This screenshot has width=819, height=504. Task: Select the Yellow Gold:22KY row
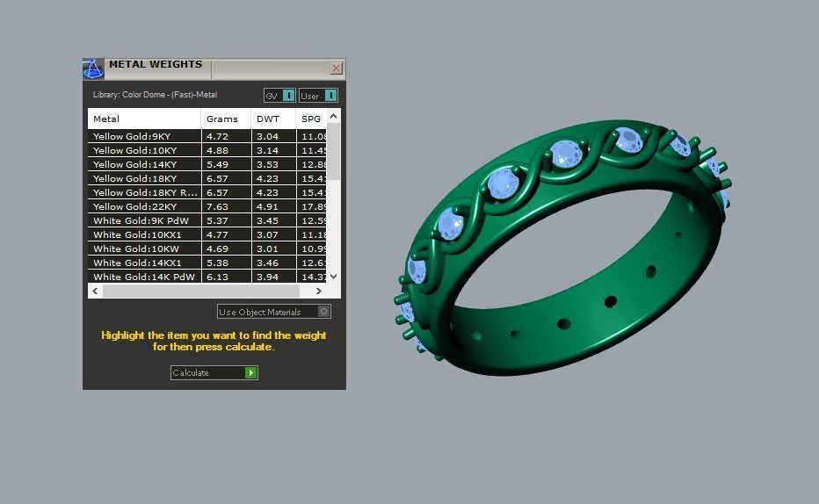click(207, 206)
